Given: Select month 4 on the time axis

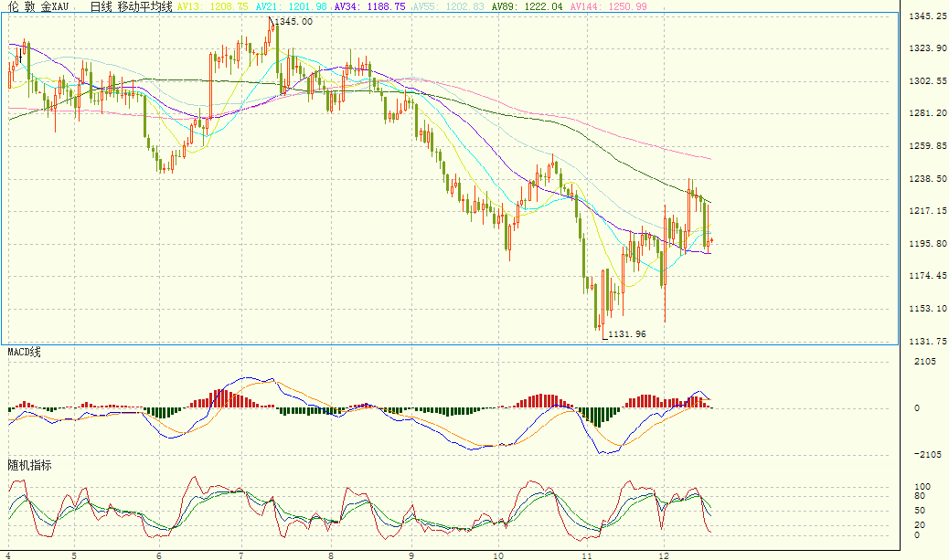Looking at the screenshot, I should pyautogui.click(x=8, y=555).
